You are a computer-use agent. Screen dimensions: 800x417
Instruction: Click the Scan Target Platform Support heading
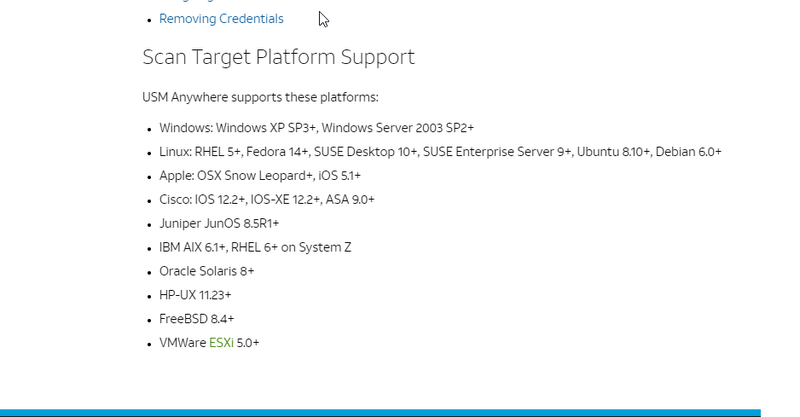point(278,57)
